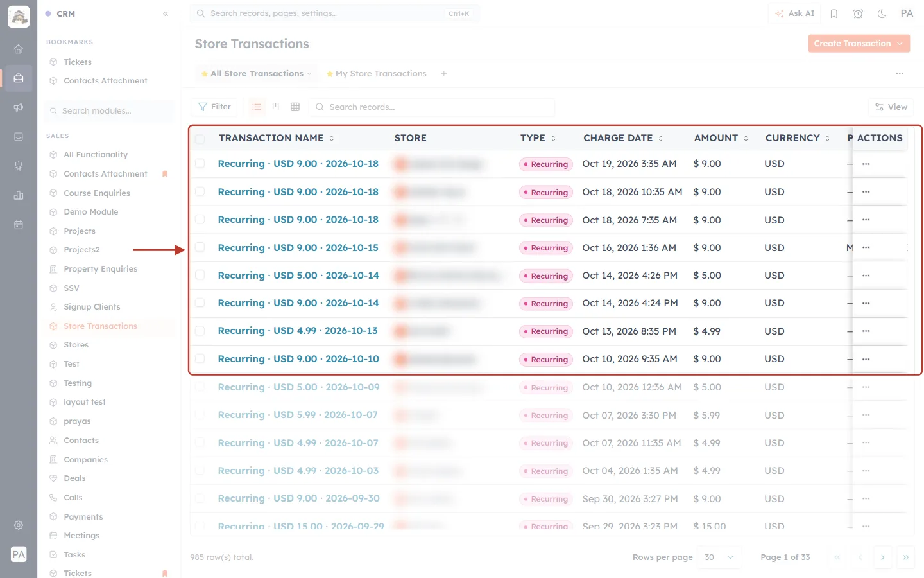Open the megaphone marketing icon in rail
The width and height of the screenshot is (924, 578).
[x=19, y=107]
